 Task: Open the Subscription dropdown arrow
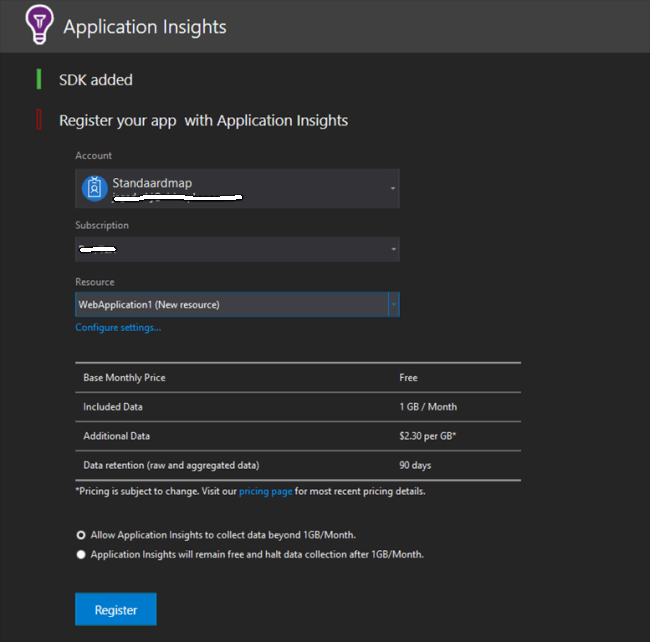(x=392, y=249)
